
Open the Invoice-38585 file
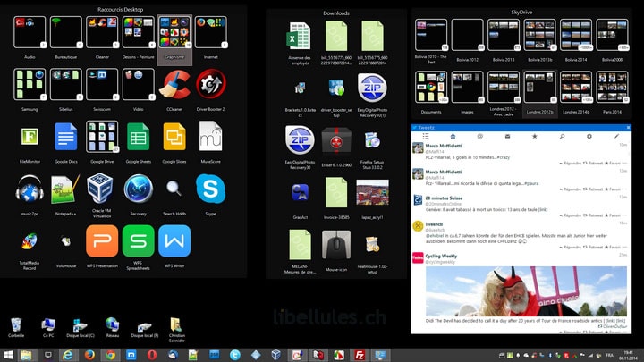tap(336, 192)
